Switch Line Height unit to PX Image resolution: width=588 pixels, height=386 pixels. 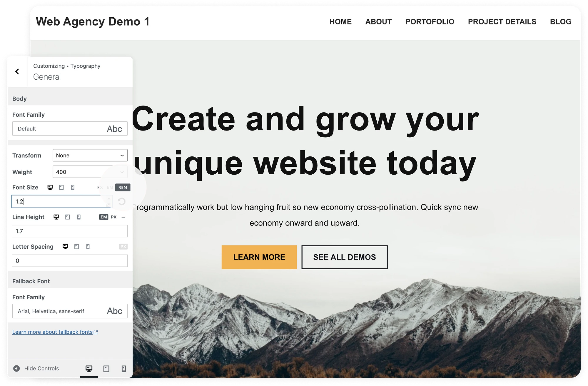click(114, 217)
